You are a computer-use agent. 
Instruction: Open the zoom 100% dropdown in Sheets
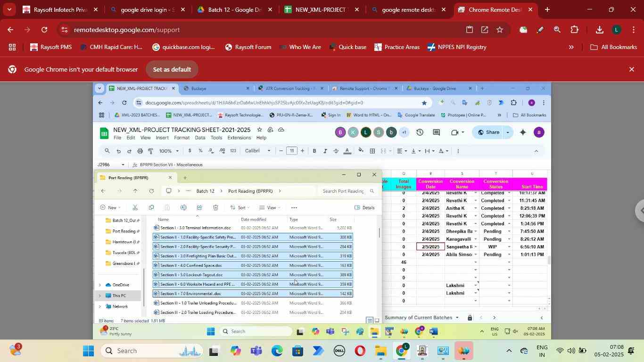tap(169, 151)
